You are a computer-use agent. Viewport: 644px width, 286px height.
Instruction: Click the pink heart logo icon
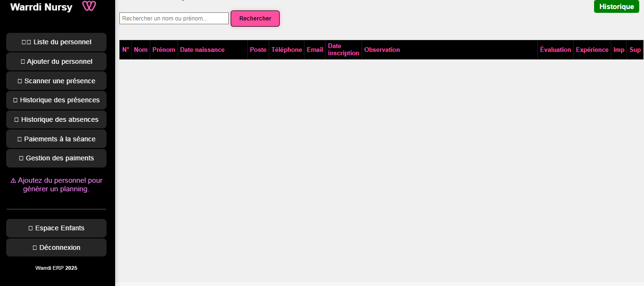[89, 7]
